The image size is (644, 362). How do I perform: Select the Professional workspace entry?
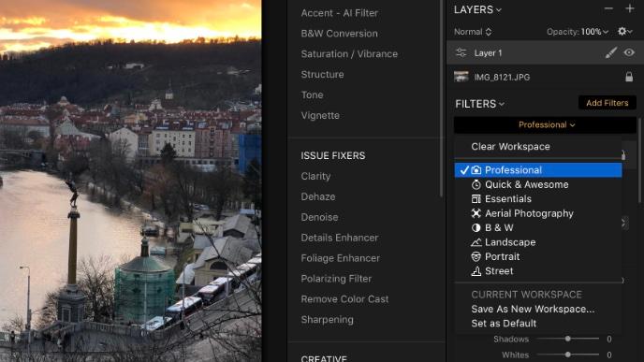538,170
